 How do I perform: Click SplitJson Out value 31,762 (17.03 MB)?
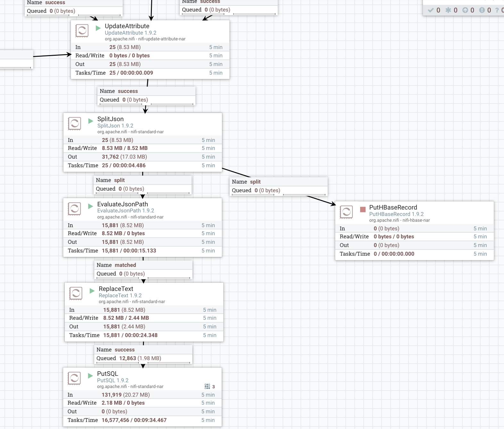(x=124, y=157)
